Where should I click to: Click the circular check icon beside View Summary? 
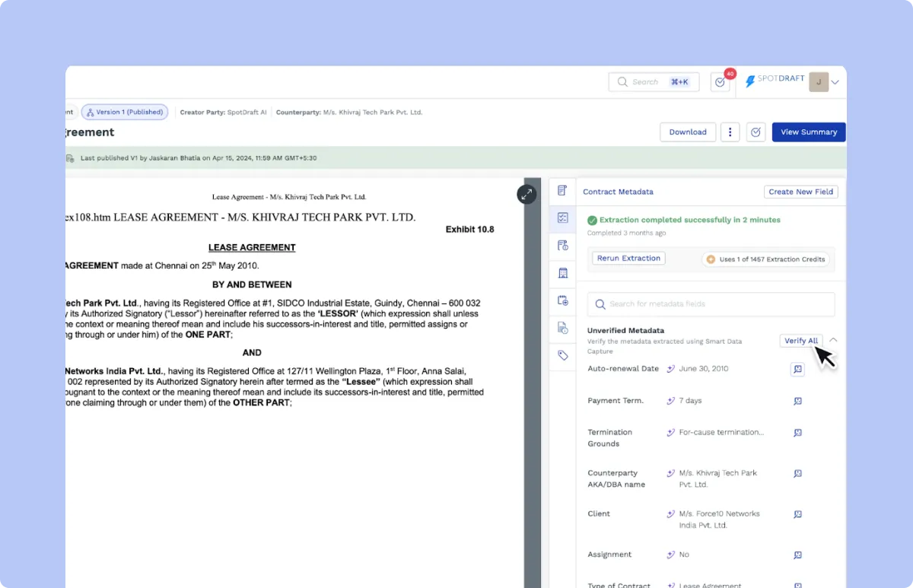[756, 132]
